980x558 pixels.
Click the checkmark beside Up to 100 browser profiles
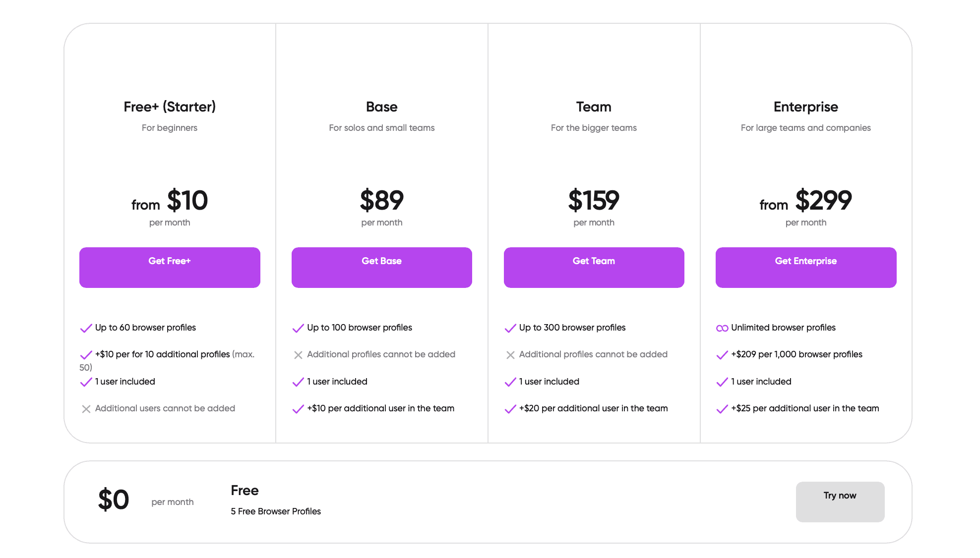coord(298,328)
